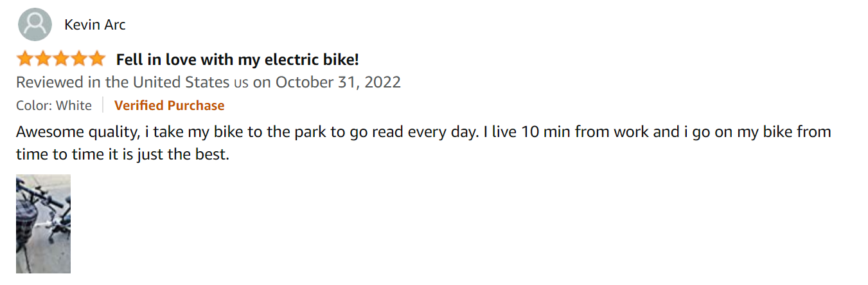868x285 pixels.
Task: Click the review date October 31, 2022
Action: (x=338, y=82)
